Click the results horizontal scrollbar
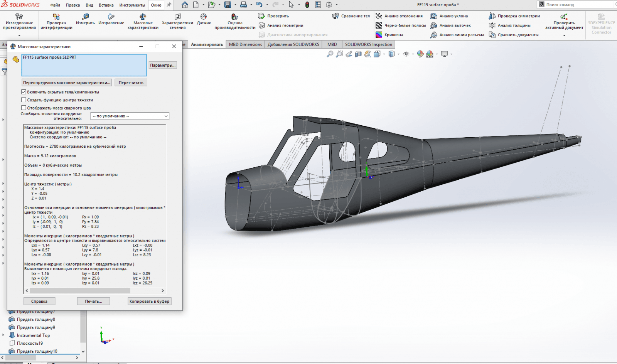 tap(80, 291)
